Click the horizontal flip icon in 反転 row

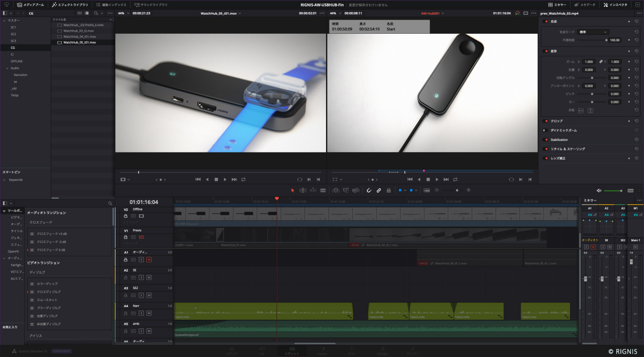click(x=581, y=110)
